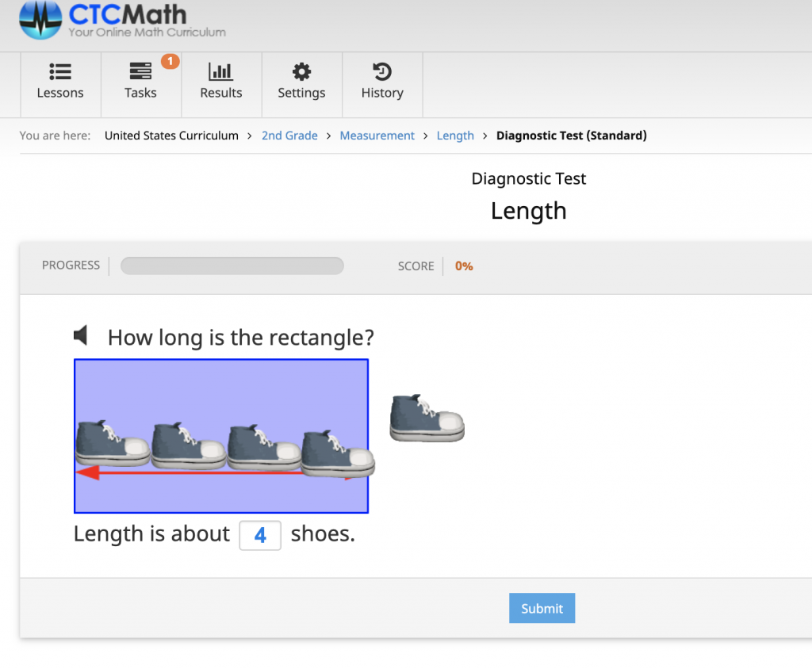
Task: Open the Tasks tab
Action: pos(141,84)
